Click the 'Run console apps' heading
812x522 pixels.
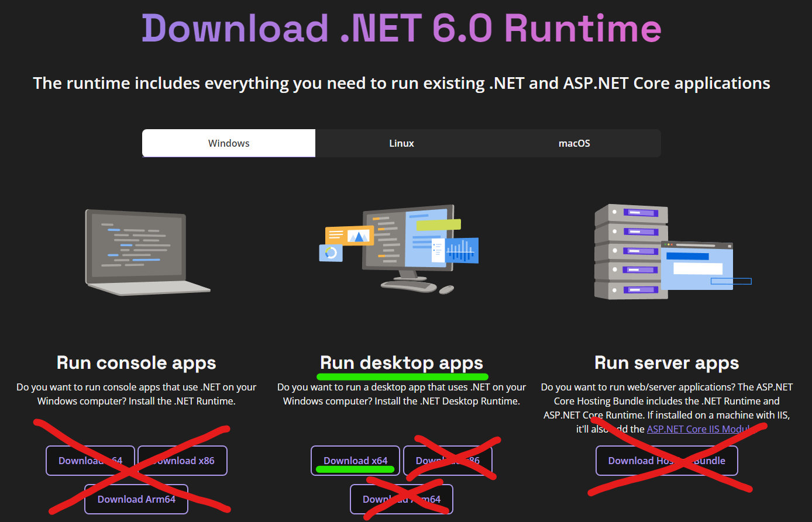(136, 362)
